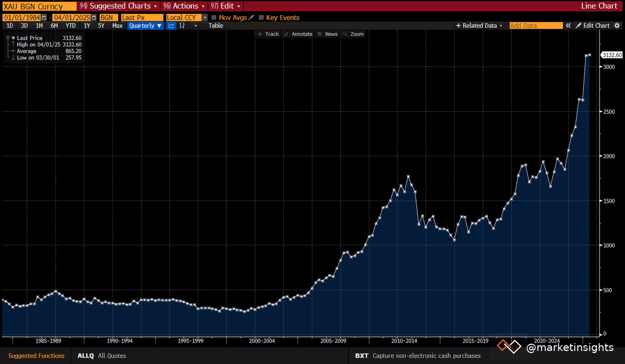Viewport: 625px width, 364px height.
Task: Open the start date calendar picker
Action: pos(44,17)
